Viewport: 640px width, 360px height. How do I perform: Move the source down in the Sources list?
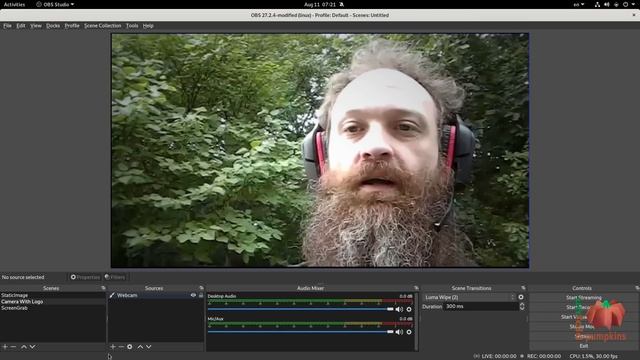click(x=149, y=347)
